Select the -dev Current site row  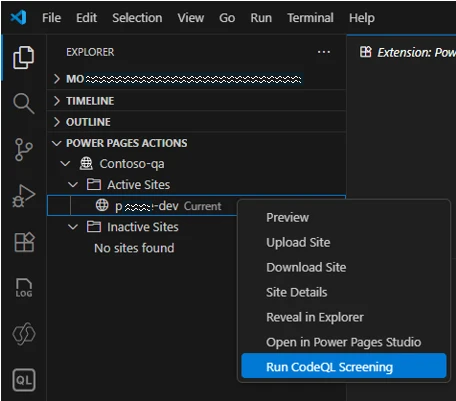pos(143,206)
